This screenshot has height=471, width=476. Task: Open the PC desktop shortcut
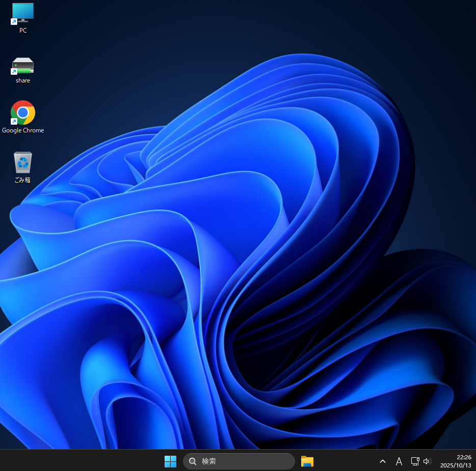tap(22, 13)
